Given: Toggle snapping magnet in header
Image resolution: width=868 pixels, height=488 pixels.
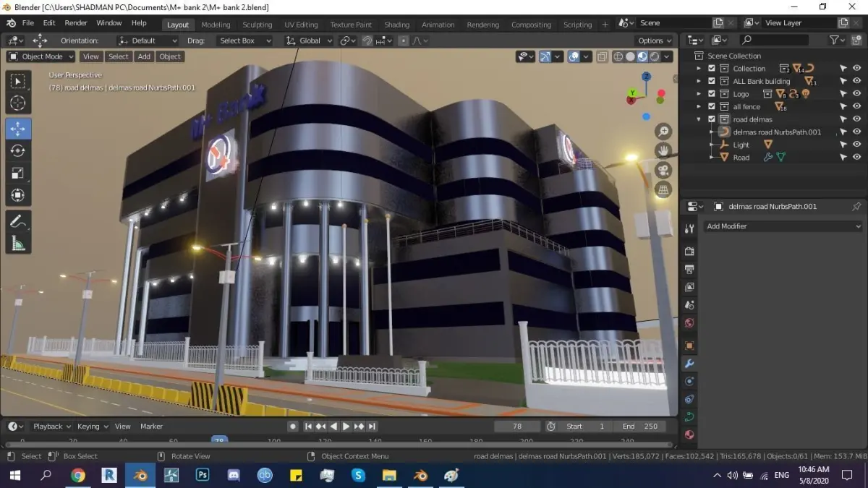Looking at the screenshot, I should (x=367, y=40).
